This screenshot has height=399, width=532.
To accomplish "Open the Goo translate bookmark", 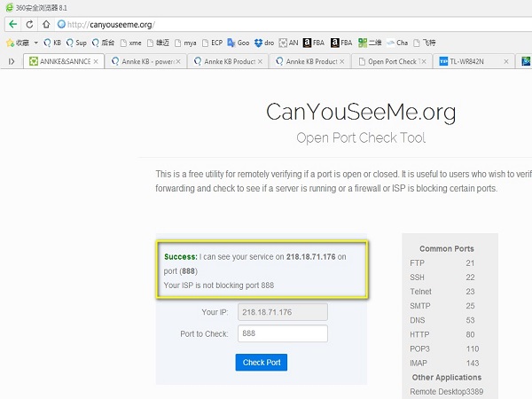I will [239, 43].
